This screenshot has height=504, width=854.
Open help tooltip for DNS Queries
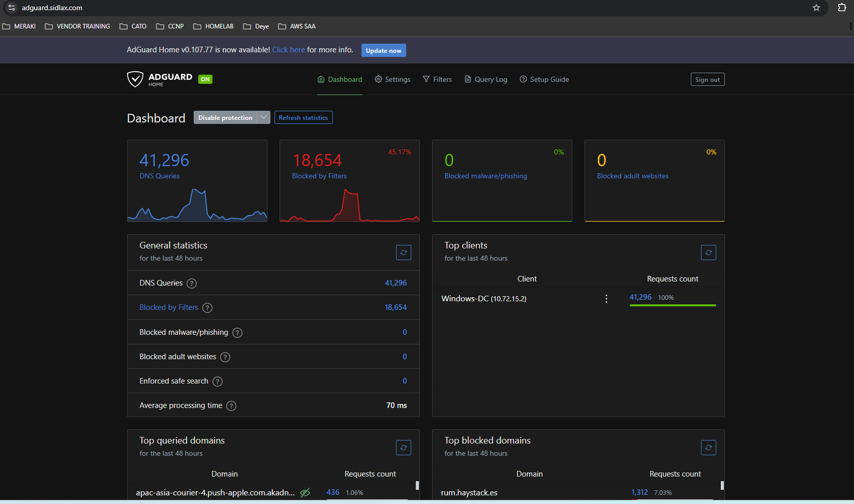(x=192, y=283)
